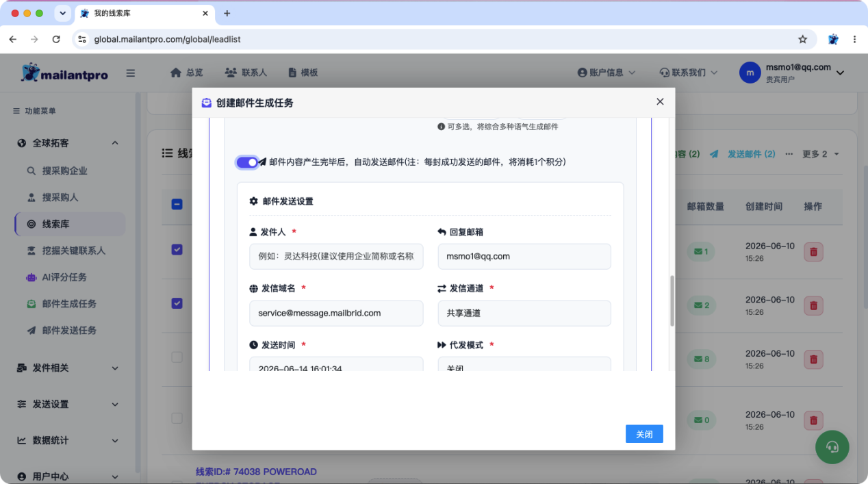The width and height of the screenshot is (868, 484).
Task: Select 线索库 sidebar item
Action: point(70,224)
